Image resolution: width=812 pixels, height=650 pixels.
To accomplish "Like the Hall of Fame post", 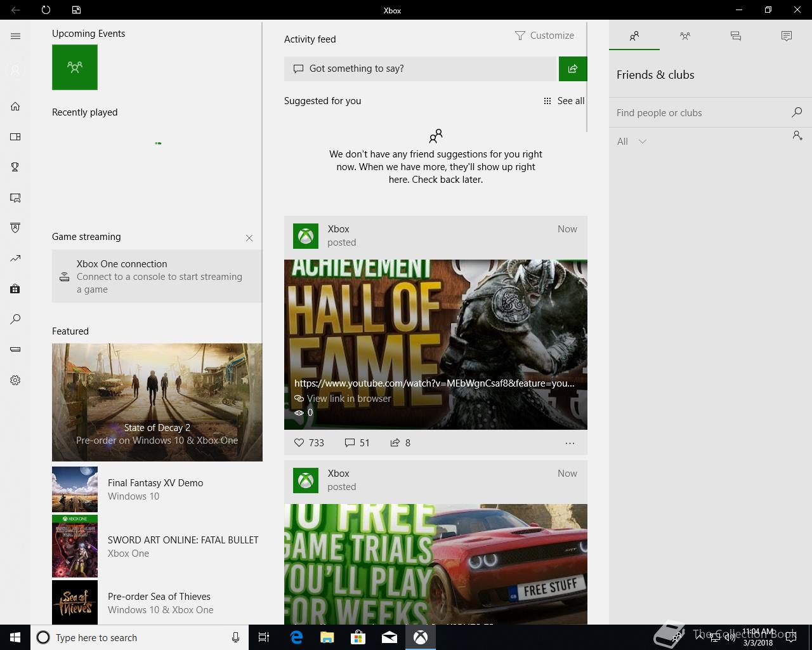I will pos(309,442).
